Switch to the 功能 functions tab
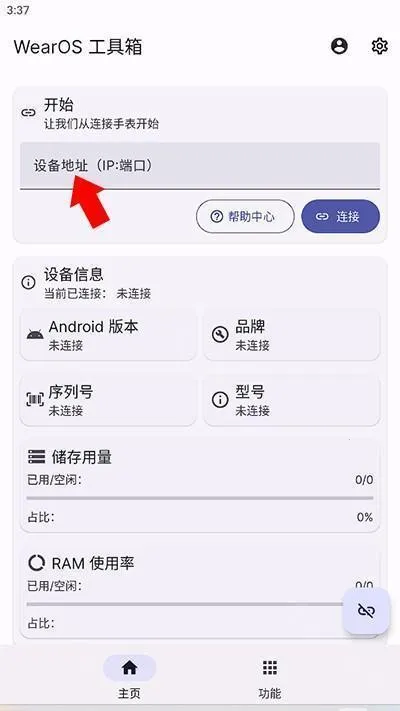 coord(270,677)
